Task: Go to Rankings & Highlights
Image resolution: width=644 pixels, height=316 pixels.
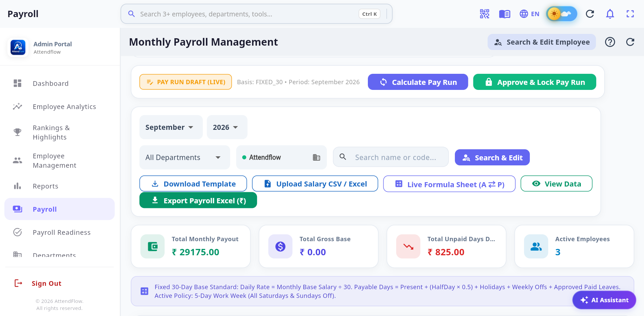Action: [x=59, y=132]
